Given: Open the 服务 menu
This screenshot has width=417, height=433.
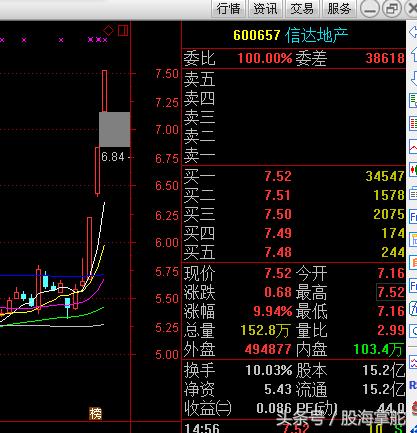Looking at the screenshot, I should (x=339, y=8).
